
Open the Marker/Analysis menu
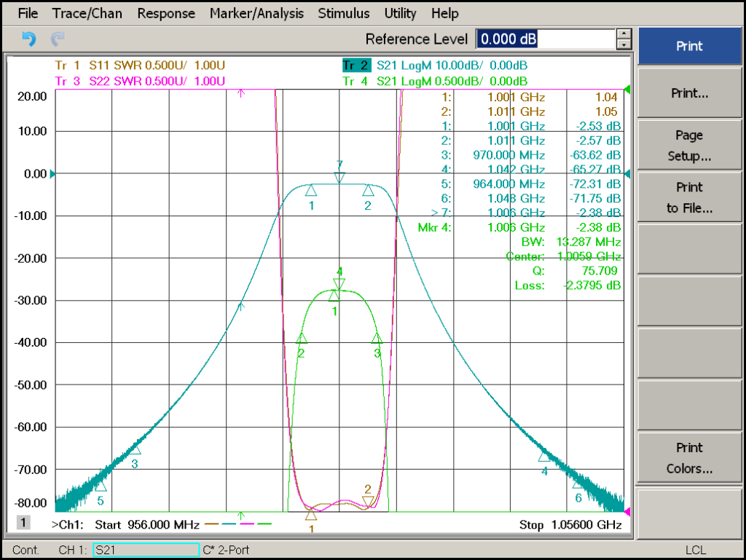(x=256, y=13)
